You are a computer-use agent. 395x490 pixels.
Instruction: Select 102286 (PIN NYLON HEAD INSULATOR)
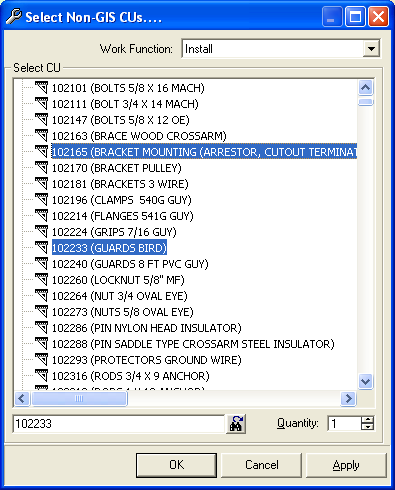pyautogui.click(x=147, y=328)
